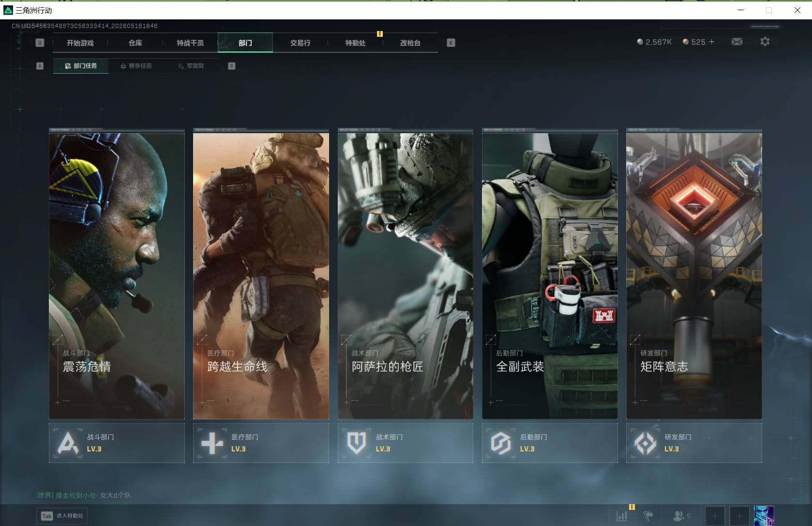This screenshot has width=812, height=526.
Task: Switch to the 改枪台 tab
Action: (410, 43)
